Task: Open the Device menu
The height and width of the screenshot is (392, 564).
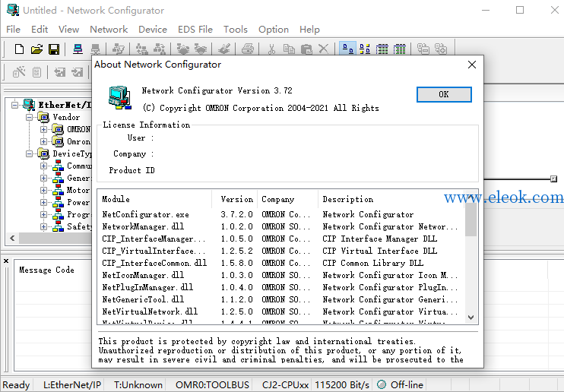Action: tap(153, 30)
